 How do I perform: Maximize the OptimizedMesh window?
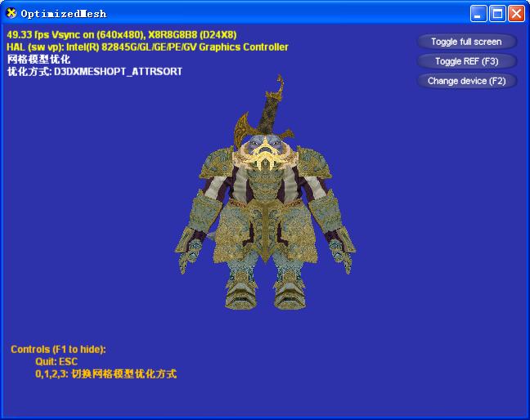497,14
